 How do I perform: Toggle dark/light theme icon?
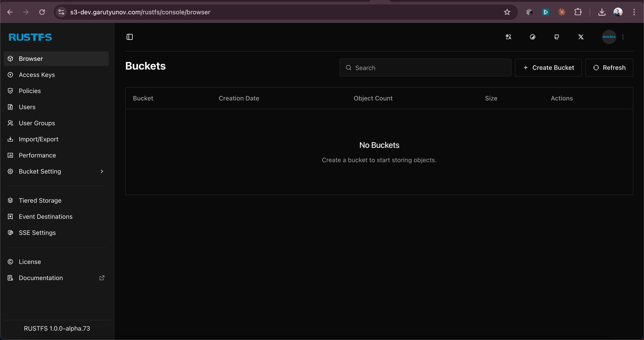pos(532,37)
